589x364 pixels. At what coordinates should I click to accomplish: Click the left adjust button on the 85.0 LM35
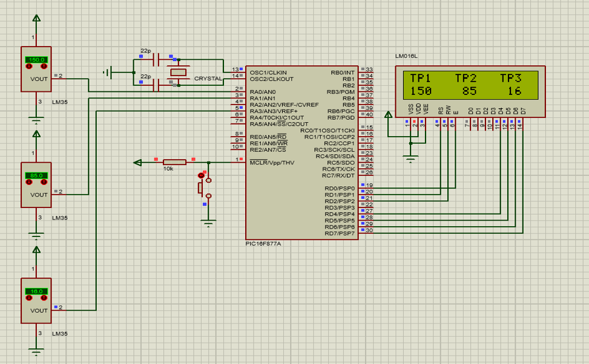point(28,181)
